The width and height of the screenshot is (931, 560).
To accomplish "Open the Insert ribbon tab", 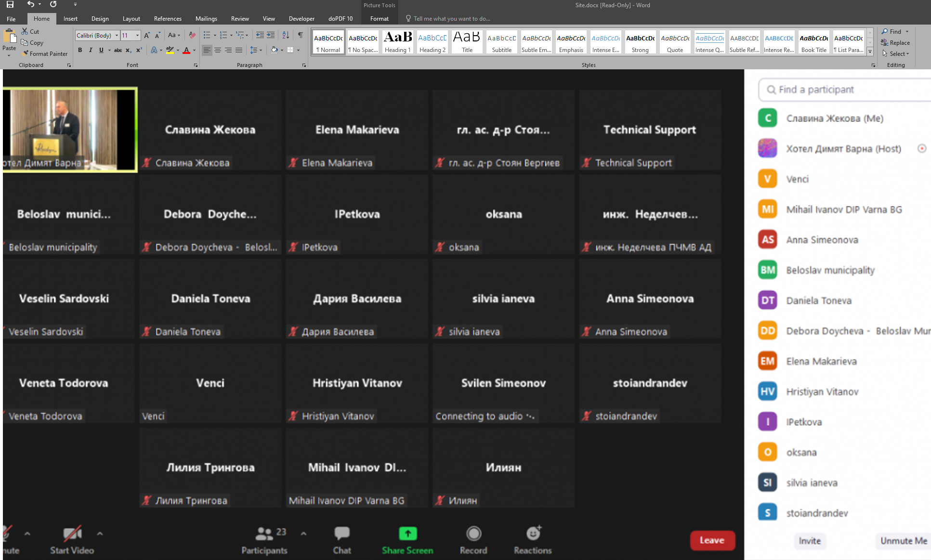I will 70,19.
